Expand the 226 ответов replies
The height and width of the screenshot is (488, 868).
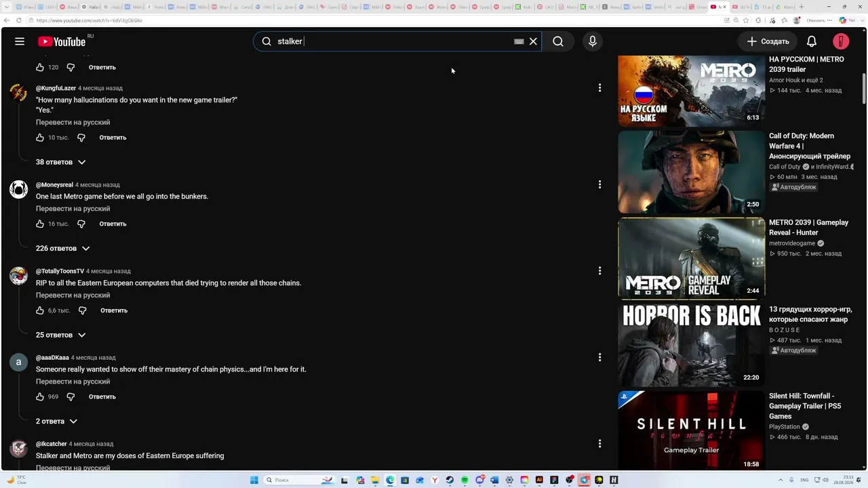(63, 249)
